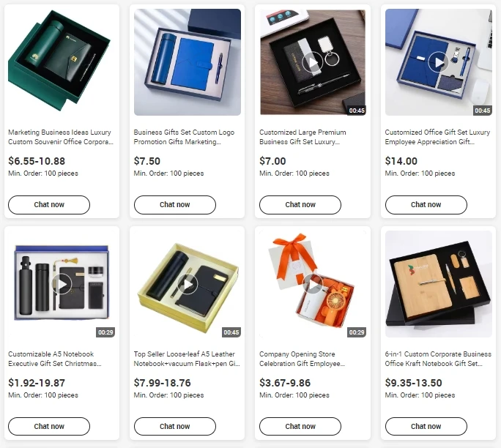Chat now for the $14.00 Office Gift Set

point(426,205)
